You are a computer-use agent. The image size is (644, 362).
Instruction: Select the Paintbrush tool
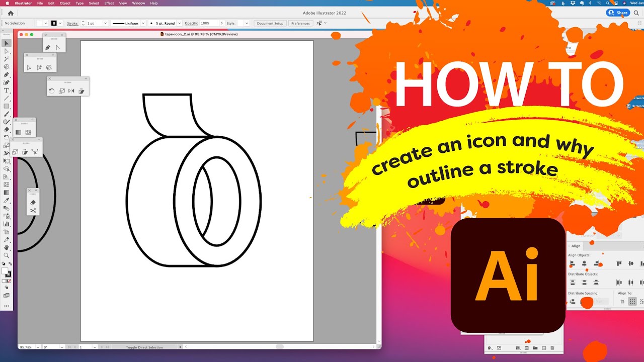[x=7, y=114]
